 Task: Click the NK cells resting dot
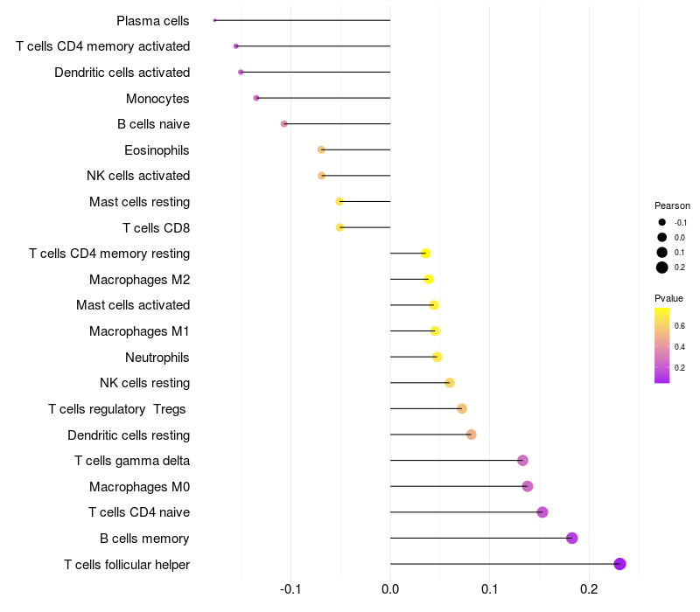[450, 383]
